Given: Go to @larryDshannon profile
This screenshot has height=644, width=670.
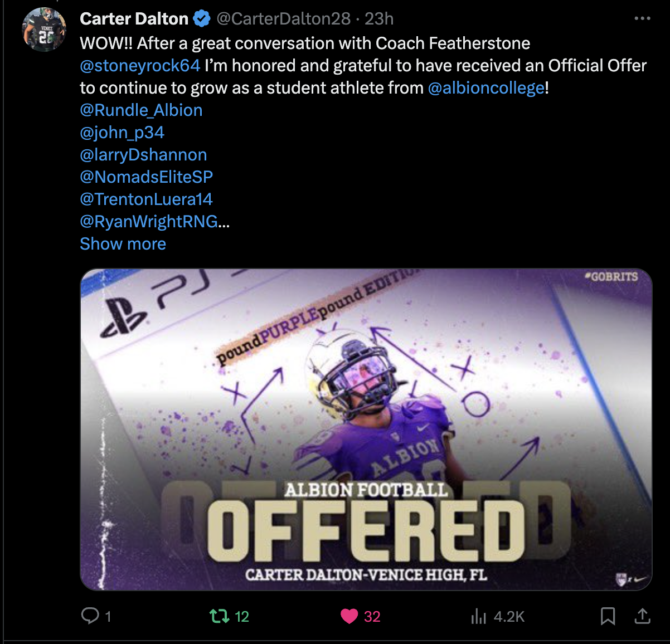Looking at the screenshot, I should coord(143,155).
